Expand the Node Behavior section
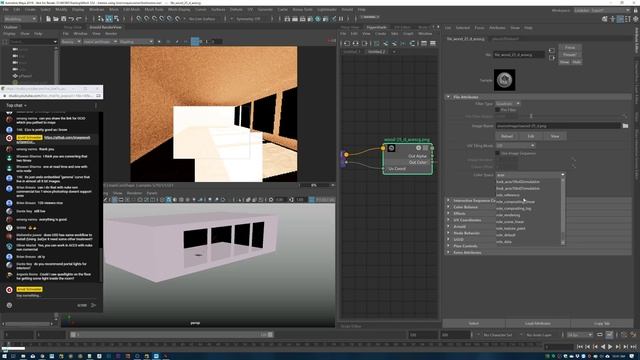 click(448, 233)
